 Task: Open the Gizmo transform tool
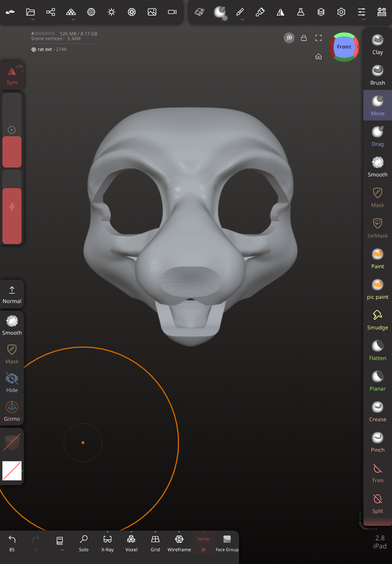pos(12,411)
